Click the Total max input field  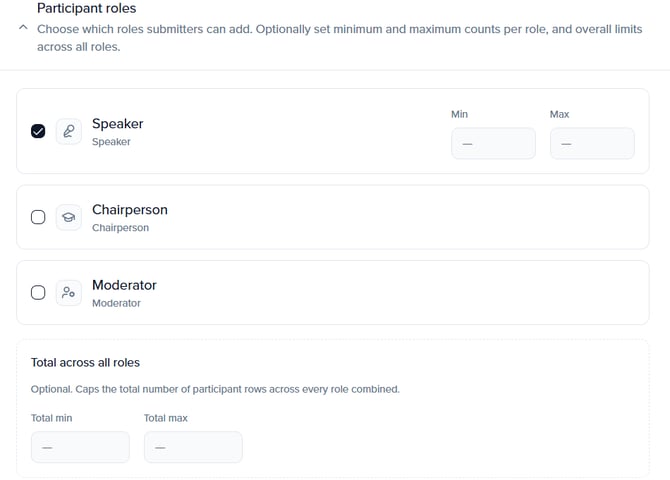[x=193, y=447]
